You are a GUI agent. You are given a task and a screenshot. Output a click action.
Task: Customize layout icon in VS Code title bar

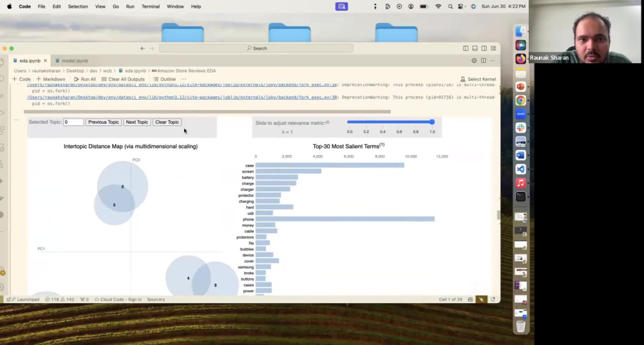[x=493, y=48]
